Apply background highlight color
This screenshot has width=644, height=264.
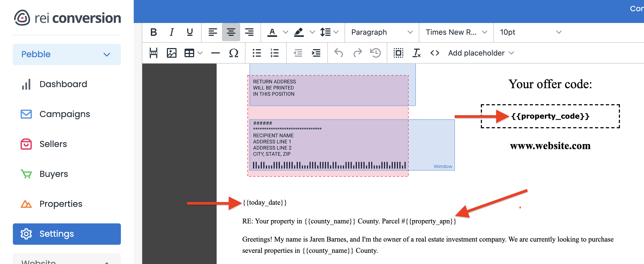(299, 32)
